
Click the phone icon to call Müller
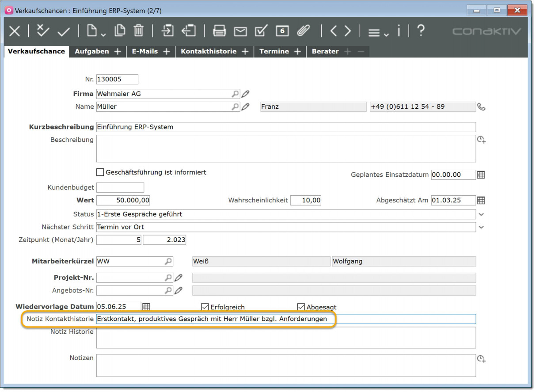[x=481, y=107]
